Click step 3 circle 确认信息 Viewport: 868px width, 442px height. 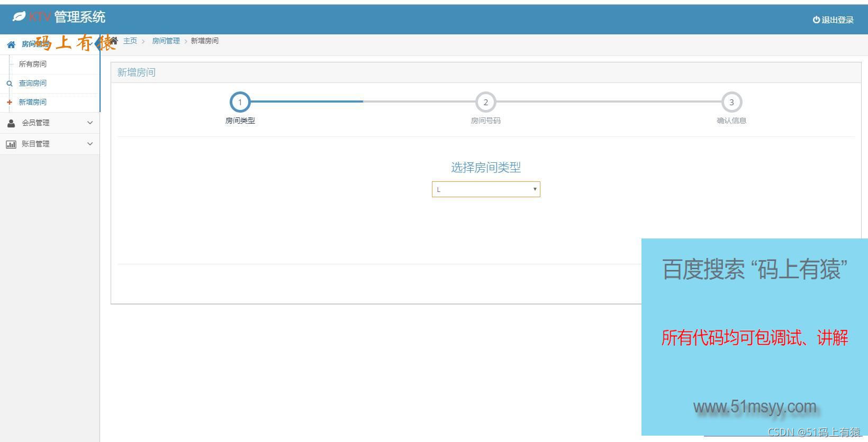coord(731,102)
